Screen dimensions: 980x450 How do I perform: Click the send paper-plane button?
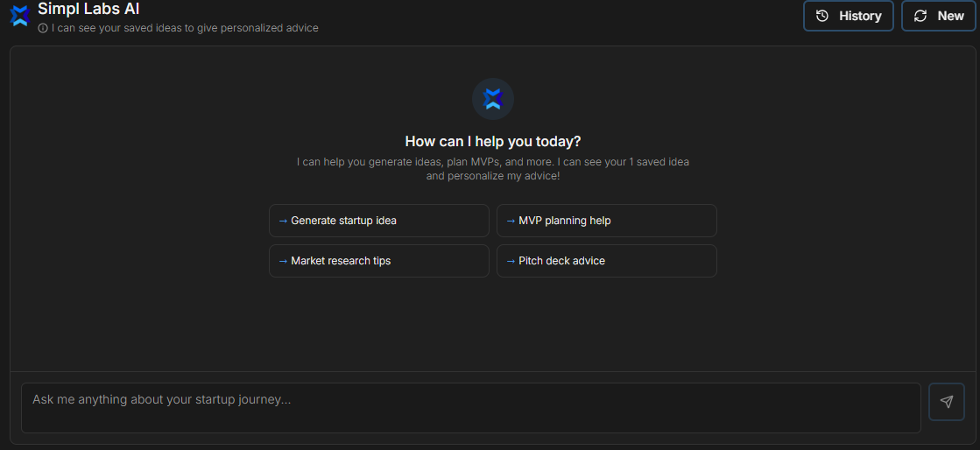946,401
